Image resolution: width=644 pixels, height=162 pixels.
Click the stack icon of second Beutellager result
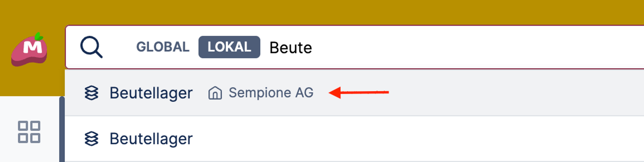91,139
